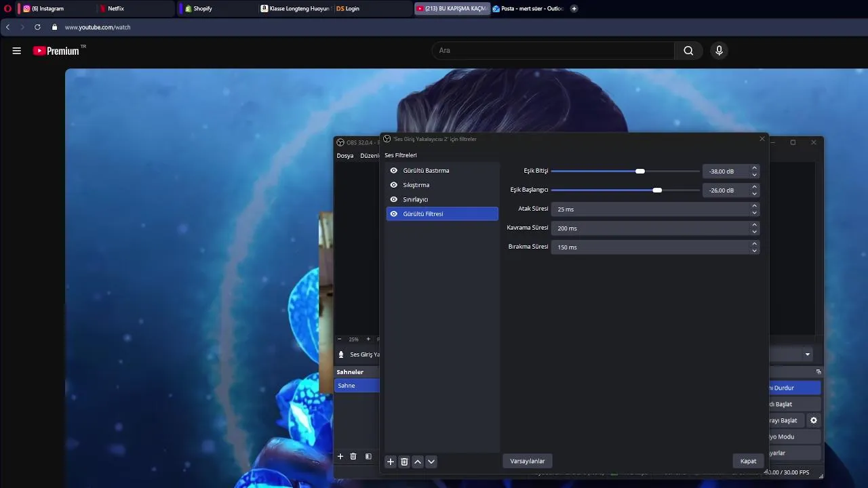Switch to the Shopify browser tab
Screen dimensions: 868x488
(217, 9)
